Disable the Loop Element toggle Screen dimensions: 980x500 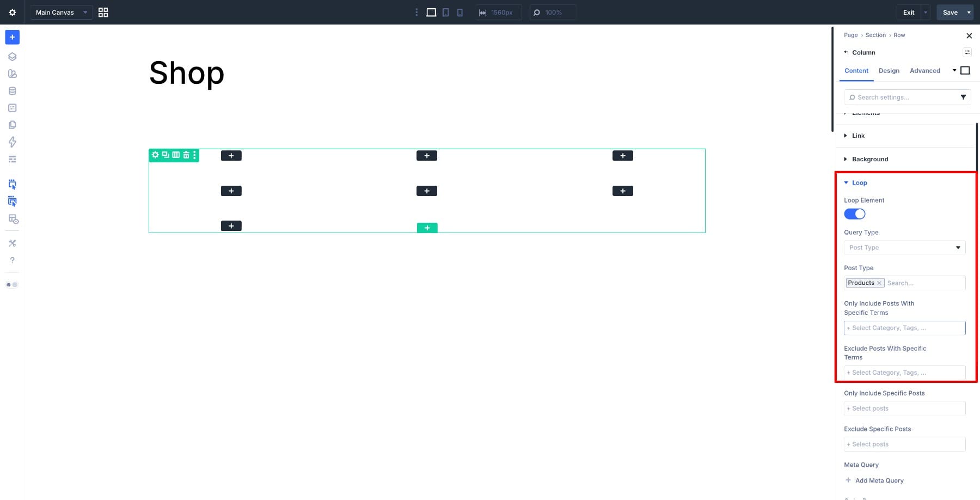tap(854, 214)
